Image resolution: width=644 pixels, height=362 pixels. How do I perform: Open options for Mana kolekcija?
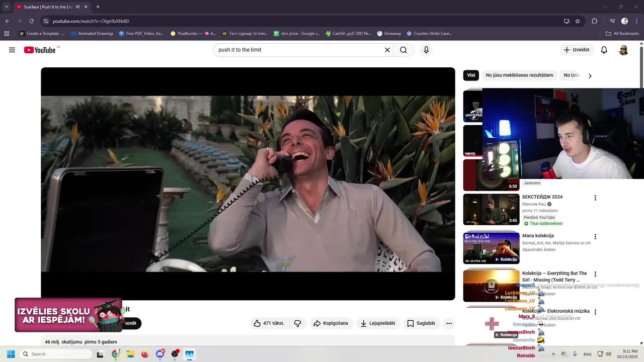point(595,236)
